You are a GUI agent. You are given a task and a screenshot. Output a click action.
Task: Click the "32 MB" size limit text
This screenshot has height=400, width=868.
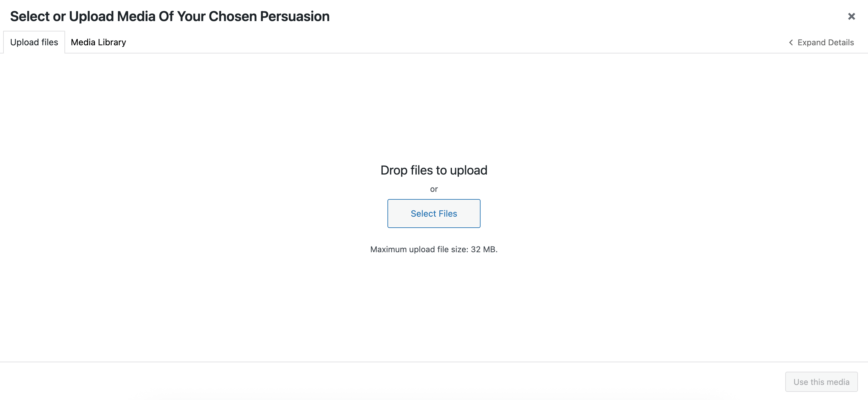[483, 249]
